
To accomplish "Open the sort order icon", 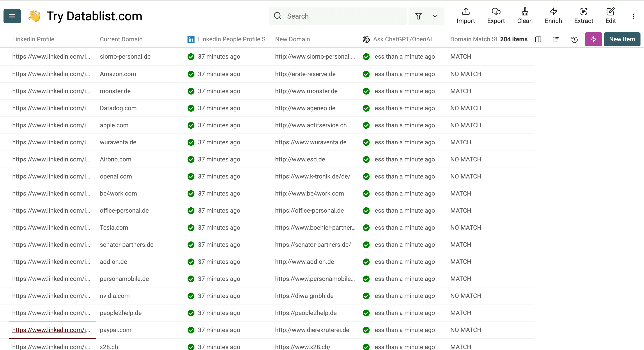I will click(x=556, y=39).
